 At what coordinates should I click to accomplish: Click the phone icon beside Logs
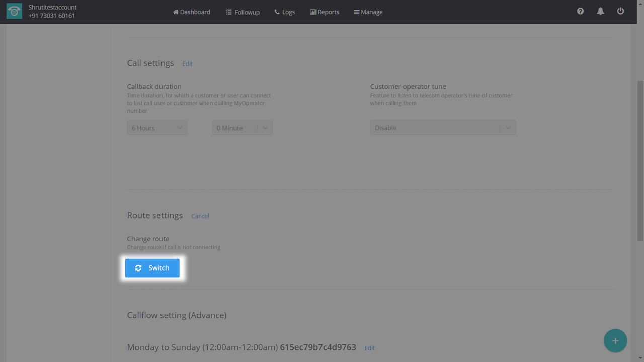(277, 12)
